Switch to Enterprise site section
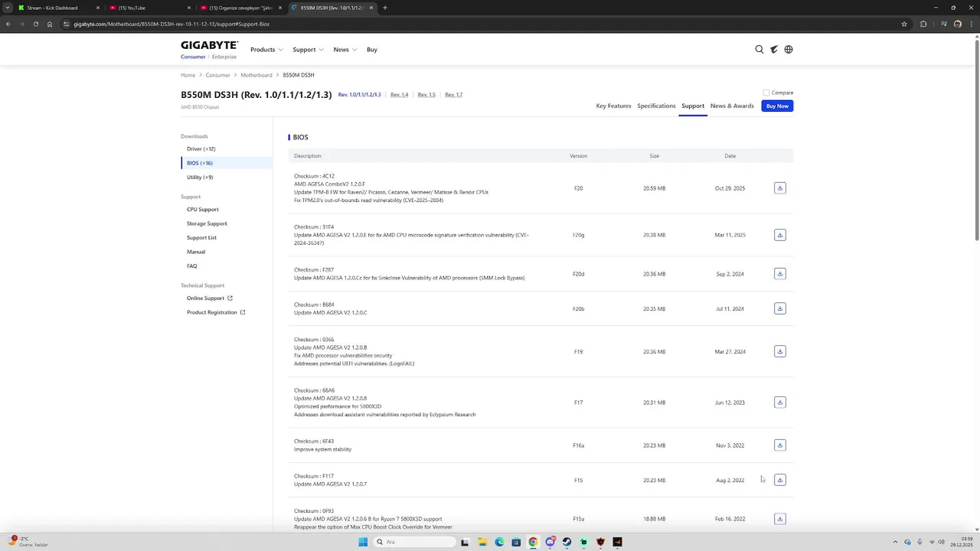The image size is (980, 551). [224, 57]
